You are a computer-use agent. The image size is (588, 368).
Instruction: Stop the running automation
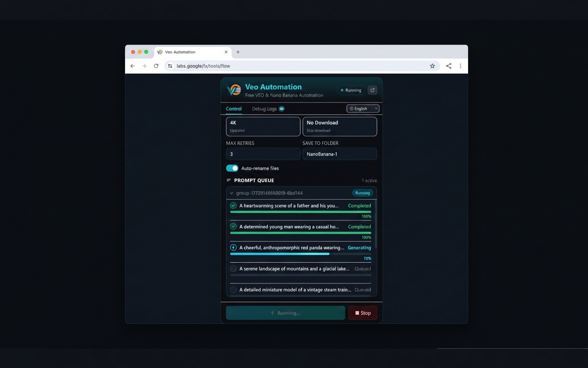tap(363, 313)
